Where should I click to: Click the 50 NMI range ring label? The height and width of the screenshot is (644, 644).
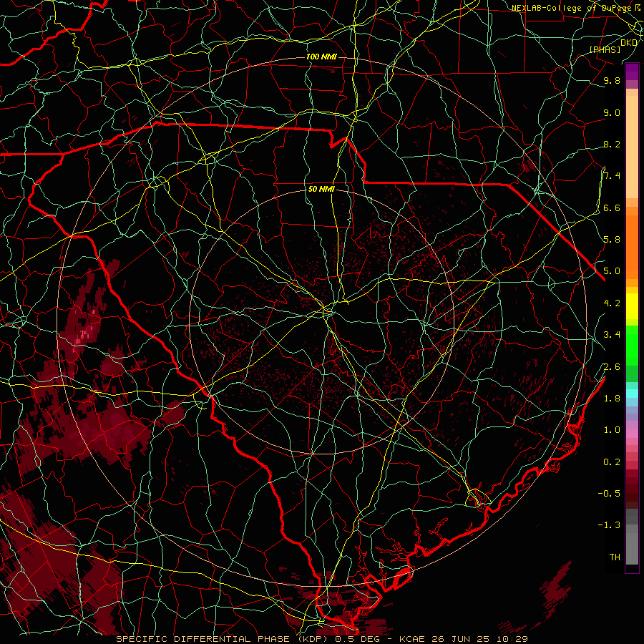[x=321, y=190]
